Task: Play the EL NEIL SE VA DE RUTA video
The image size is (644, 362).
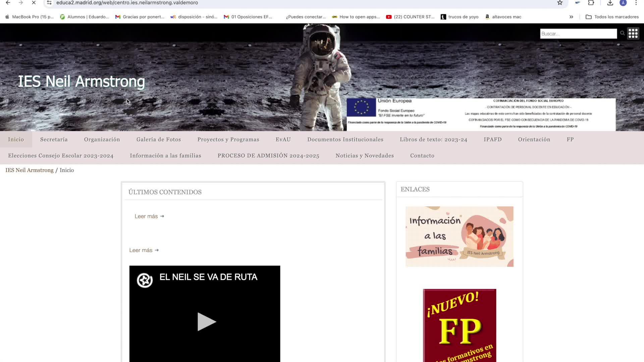Action: [206, 321]
